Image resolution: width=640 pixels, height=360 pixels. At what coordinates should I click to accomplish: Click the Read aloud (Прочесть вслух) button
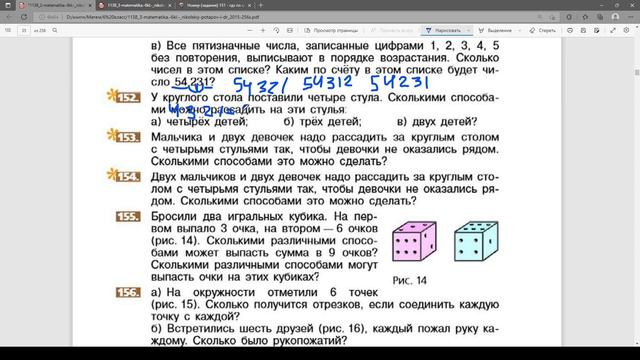[x=392, y=30]
